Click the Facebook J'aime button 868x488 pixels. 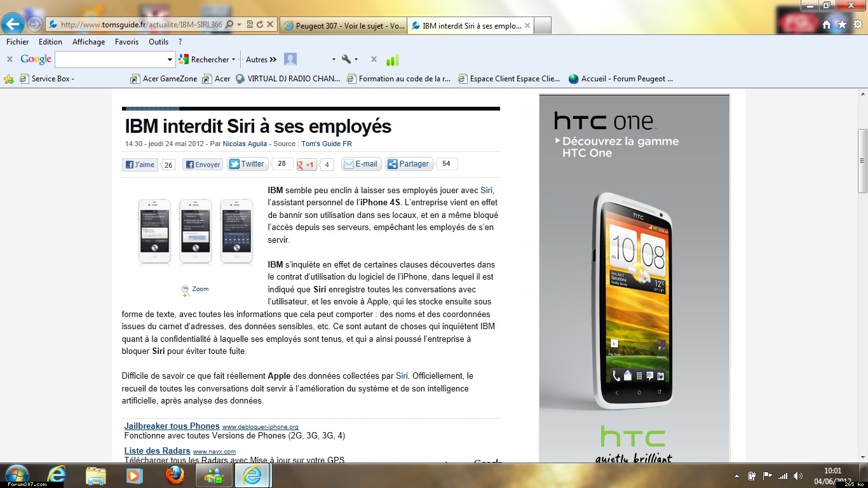pyautogui.click(x=140, y=165)
